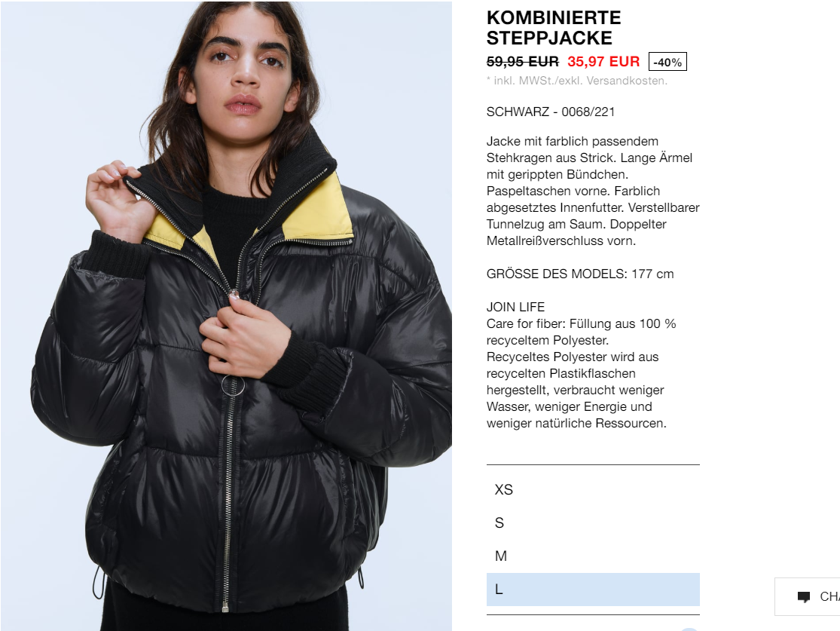Click the crossed-out price 59,95 EUR
This screenshot has width=840, height=631.
pyautogui.click(x=522, y=62)
